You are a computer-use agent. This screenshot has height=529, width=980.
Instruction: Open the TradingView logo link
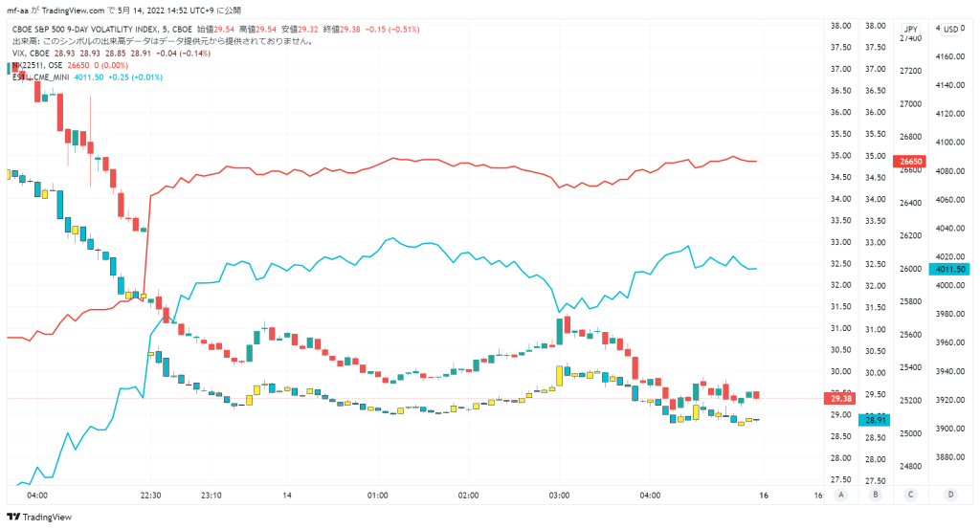click(x=39, y=518)
